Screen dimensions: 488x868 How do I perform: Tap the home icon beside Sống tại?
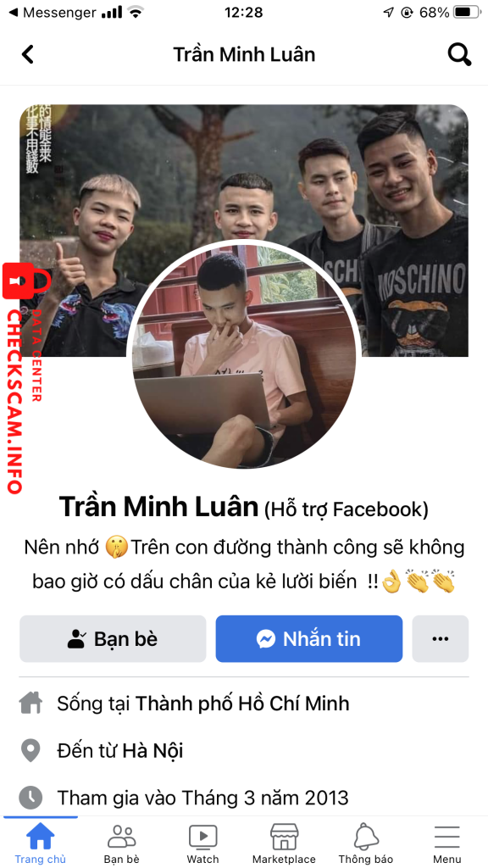[x=31, y=704]
